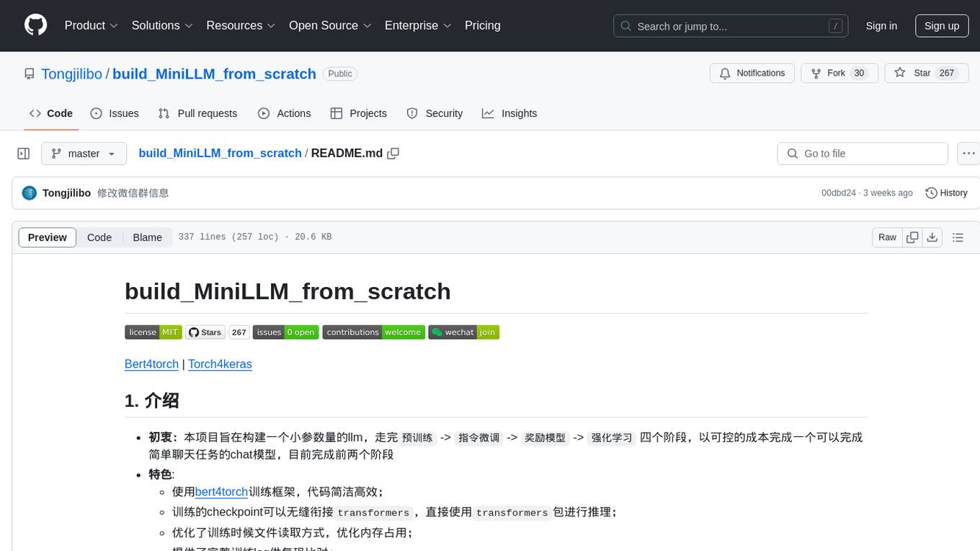Open the Issues tab
Image resolution: width=980 pixels, height=551 pixels.
click(115, 113)
